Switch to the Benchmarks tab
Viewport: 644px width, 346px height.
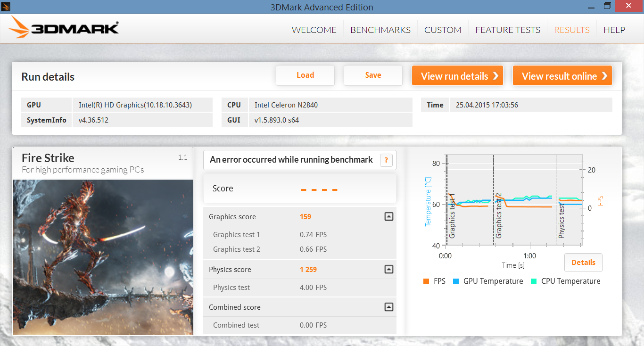380,30
